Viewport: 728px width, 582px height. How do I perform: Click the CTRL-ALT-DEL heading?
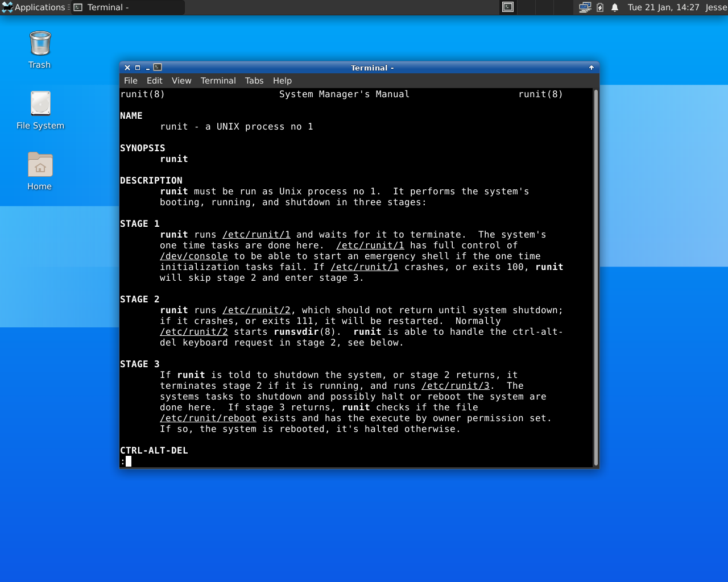click(154, 451)
